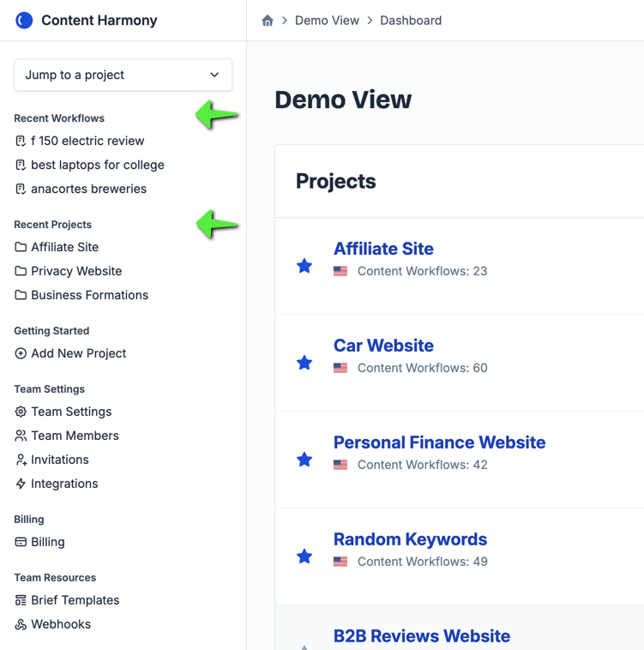Click the Jump to a project chevron arrow
This screenshot has width=644, height=650.
214,75
